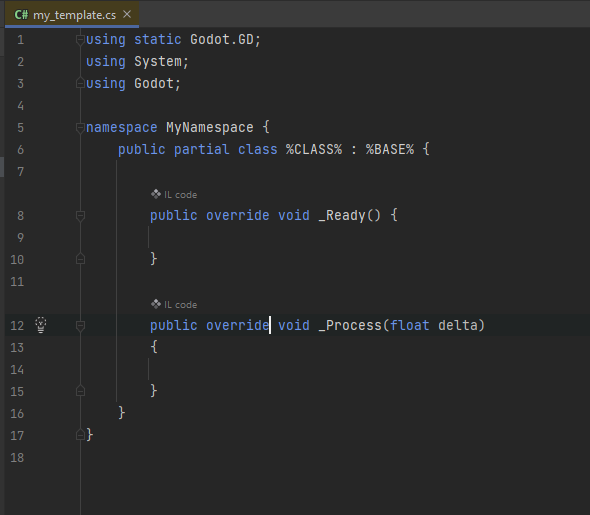The height and width of the screenshot is (515, 590).
Task: Click 'override' keyword on line 8
Action: click(237, 215)
